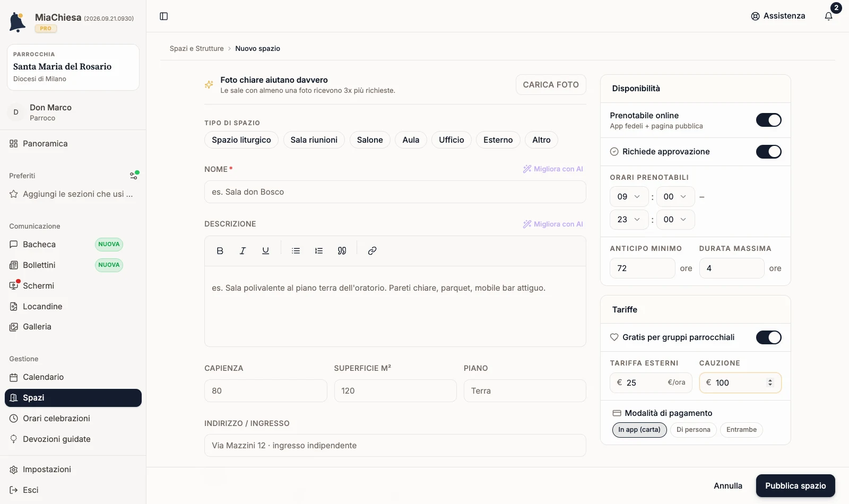The height and width of the screenshot is (504, 849).
Task: Open Locandine section
Action: tap(73, 307)
